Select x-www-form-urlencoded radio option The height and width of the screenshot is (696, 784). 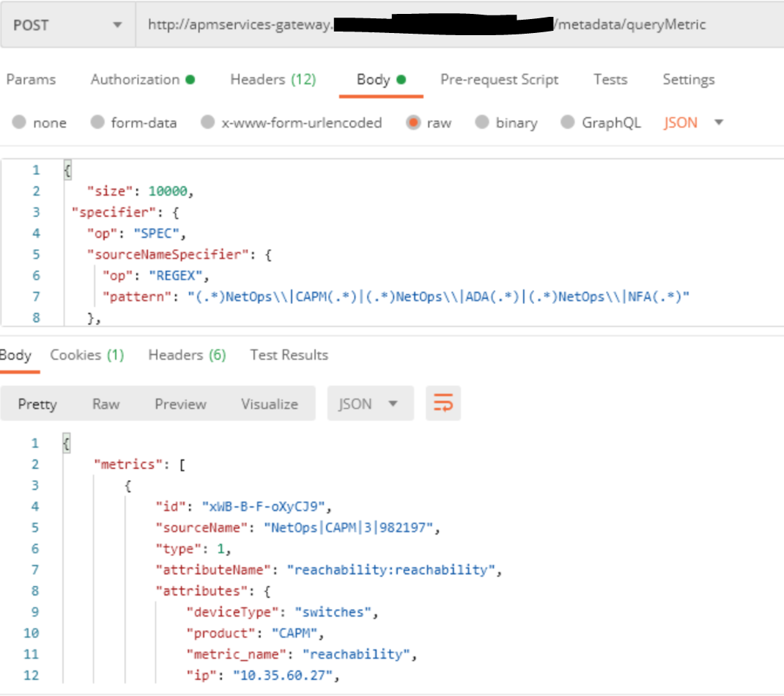pos(207,122)
